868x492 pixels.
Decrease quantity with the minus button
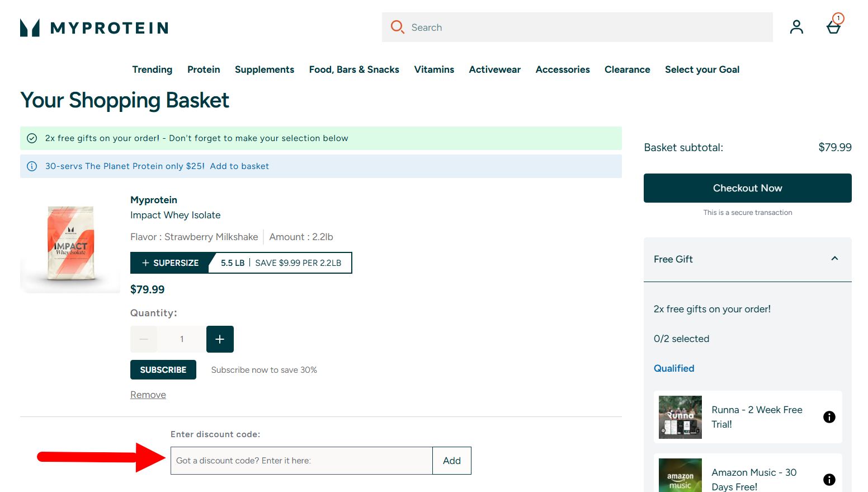pos(144,339)
